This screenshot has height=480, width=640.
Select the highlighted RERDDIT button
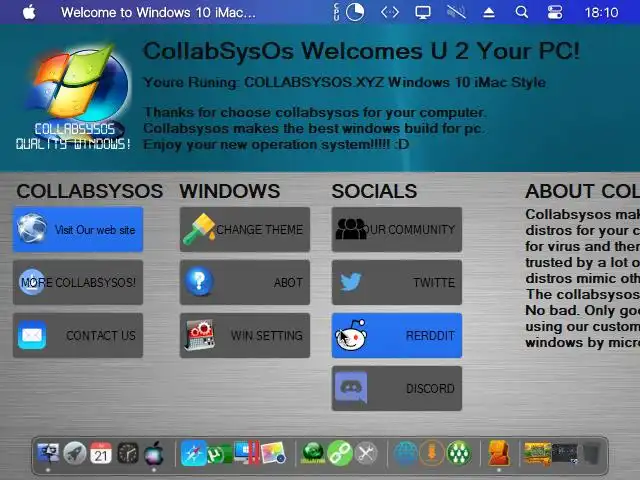397,336
